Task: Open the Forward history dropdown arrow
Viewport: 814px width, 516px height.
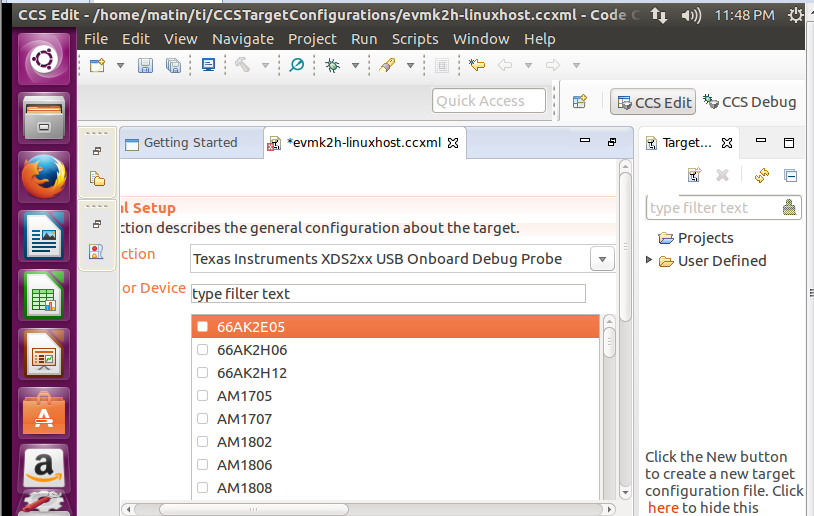Action: (576, 65)
